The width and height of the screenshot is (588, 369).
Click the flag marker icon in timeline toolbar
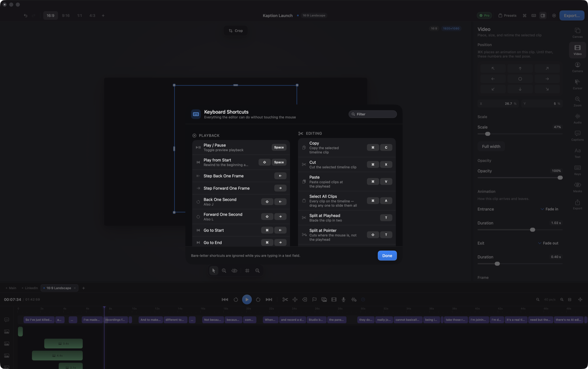314,299
